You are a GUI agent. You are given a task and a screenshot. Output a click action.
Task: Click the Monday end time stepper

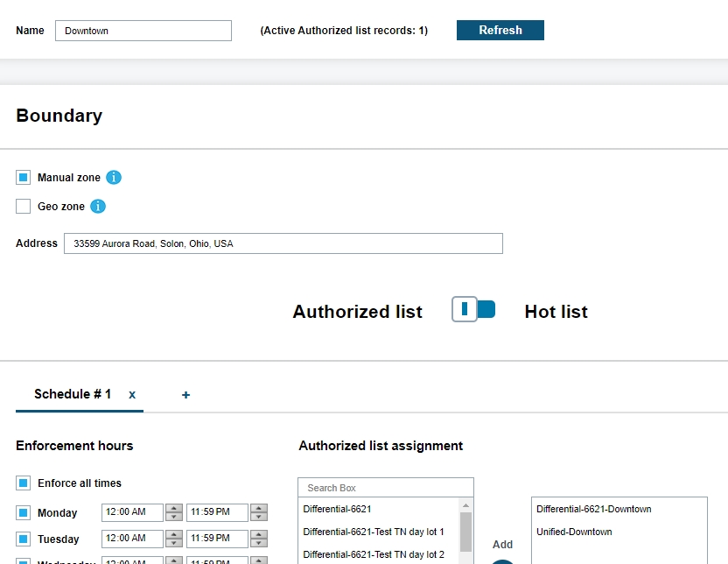pos(258,512)
